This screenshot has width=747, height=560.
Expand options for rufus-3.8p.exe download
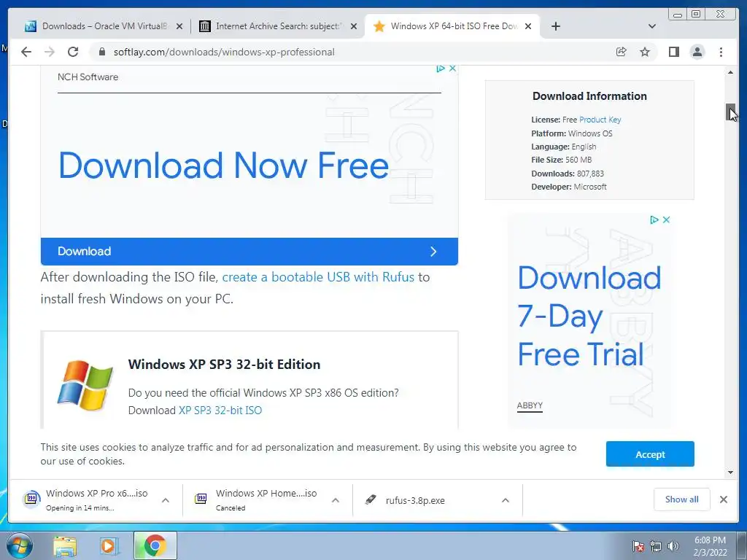click(x=506, y=500)
